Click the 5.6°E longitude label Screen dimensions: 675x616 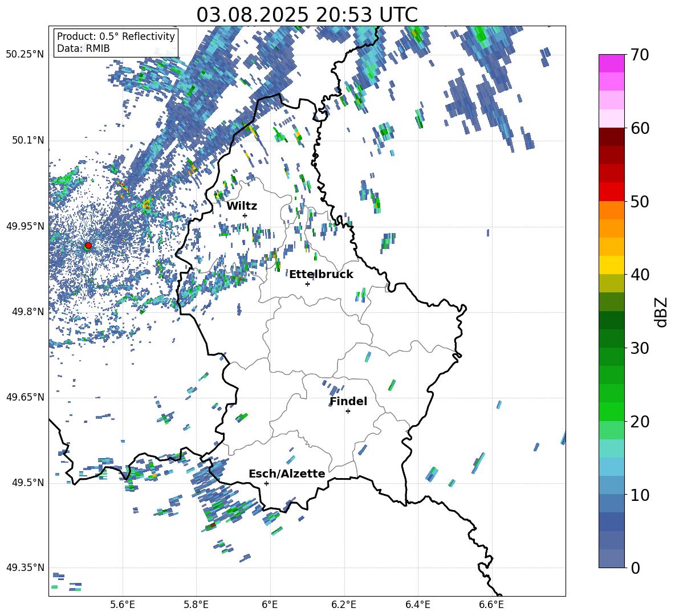pos(123,605)
